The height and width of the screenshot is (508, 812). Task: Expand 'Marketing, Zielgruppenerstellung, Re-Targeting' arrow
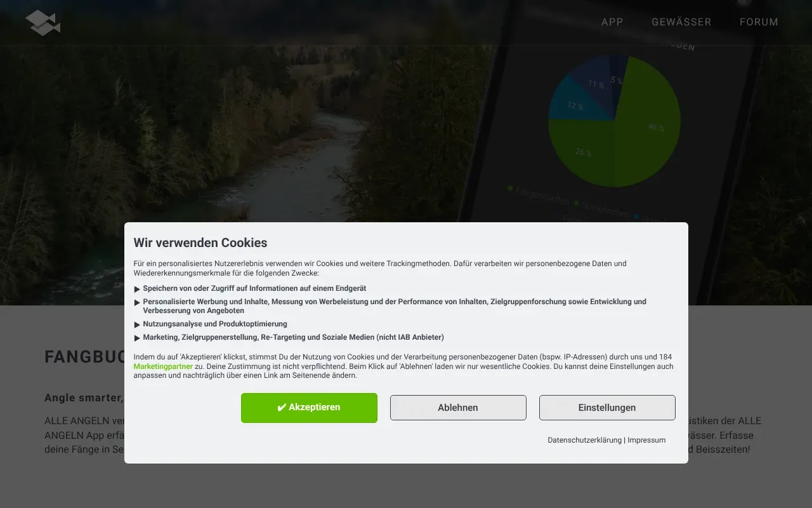tap(137, 338)
